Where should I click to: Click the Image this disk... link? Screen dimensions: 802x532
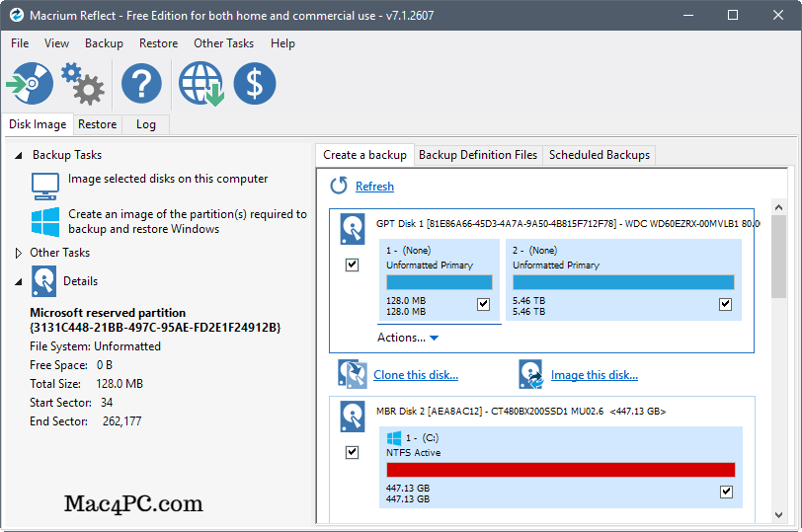[595, 375]
